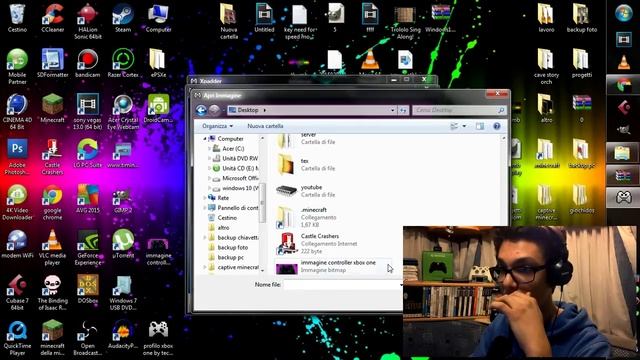Select the altro folder in navigation tree
640x360 pixels.
tap(223, 228)
